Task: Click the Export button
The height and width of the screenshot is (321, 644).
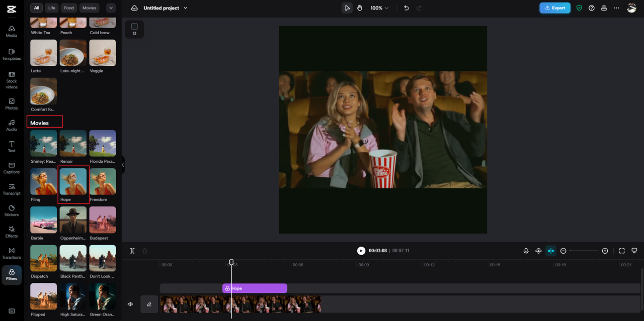Action: pyautogui.click(x=555, y=8)
